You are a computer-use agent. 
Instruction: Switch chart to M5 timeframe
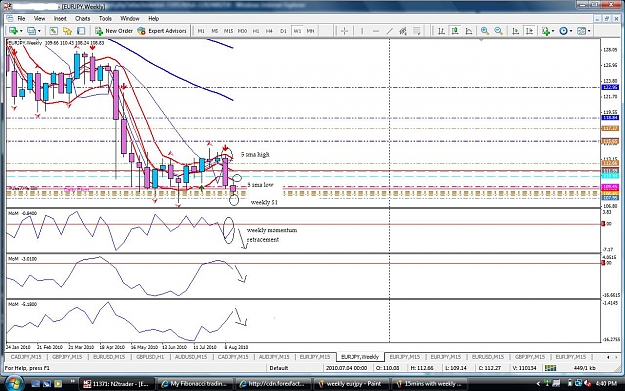pyautogui.click(x=215, y=31)
